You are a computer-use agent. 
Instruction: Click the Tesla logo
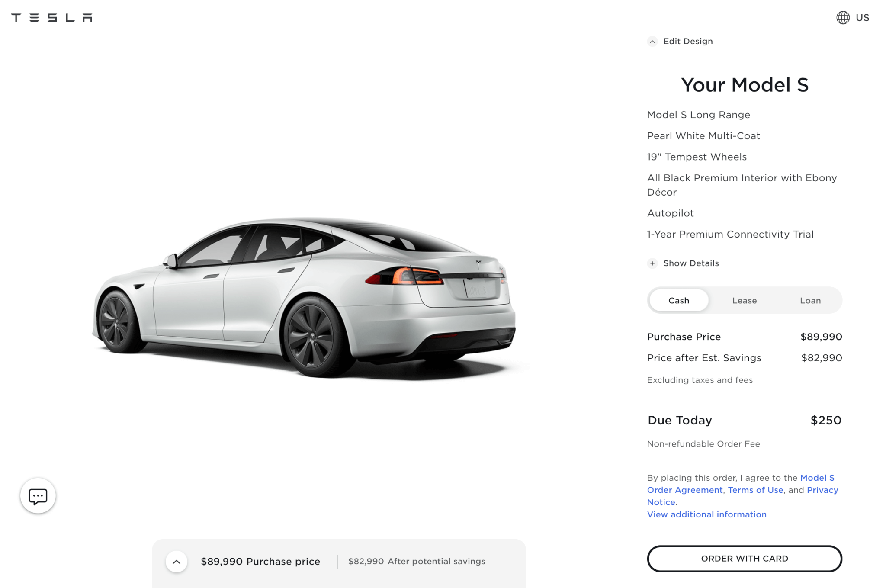[51, 17]
